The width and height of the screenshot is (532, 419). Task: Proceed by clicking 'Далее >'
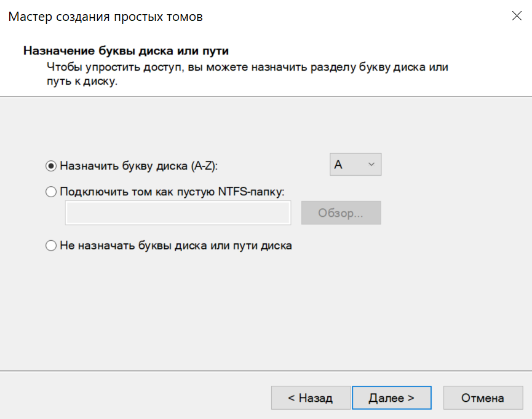(391, 397)
